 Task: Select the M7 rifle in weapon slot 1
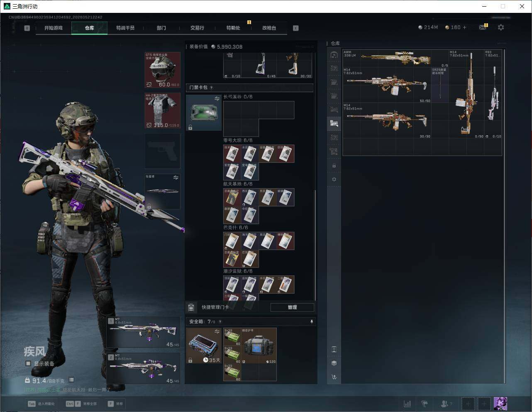[x=144, y=332]
